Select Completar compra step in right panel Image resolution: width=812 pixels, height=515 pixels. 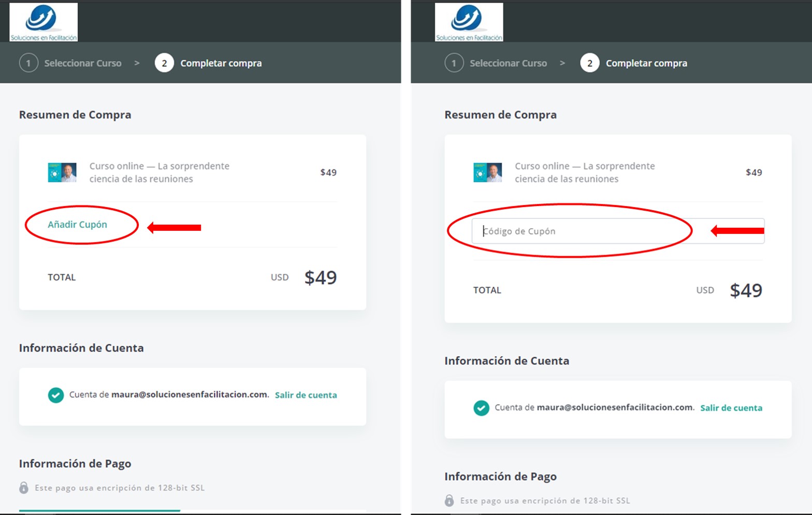(647, 63)
